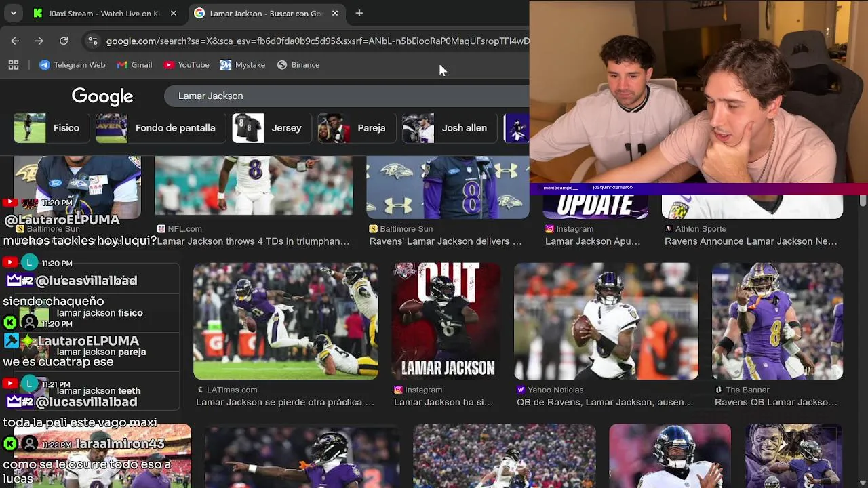Viewport: 868px width, 488px height.
Task: Open Instagram 'Lamar Jackson Apu...' result
Action: (x=593, y=241)
